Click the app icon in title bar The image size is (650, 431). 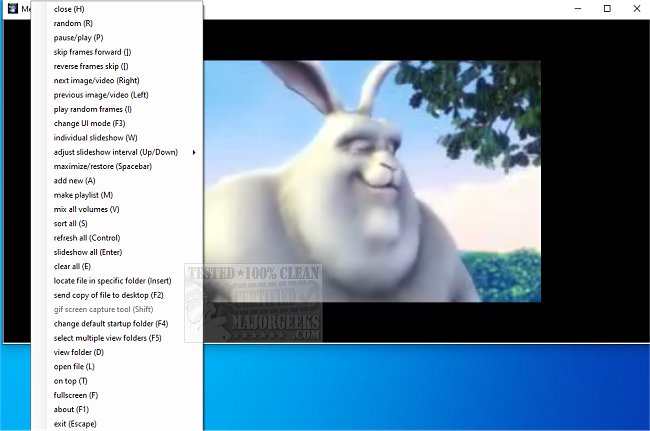tap(12, 8)
